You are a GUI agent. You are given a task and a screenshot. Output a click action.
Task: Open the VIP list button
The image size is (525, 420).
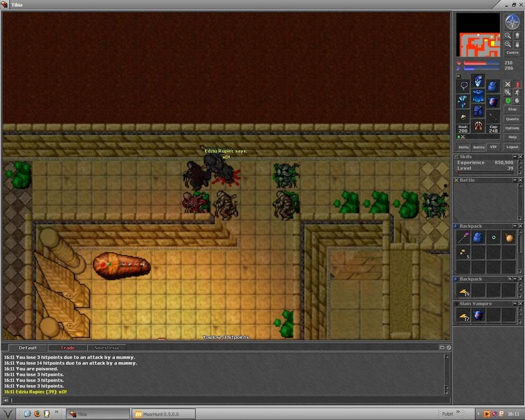pyautogui.click(x=493, y=147)
